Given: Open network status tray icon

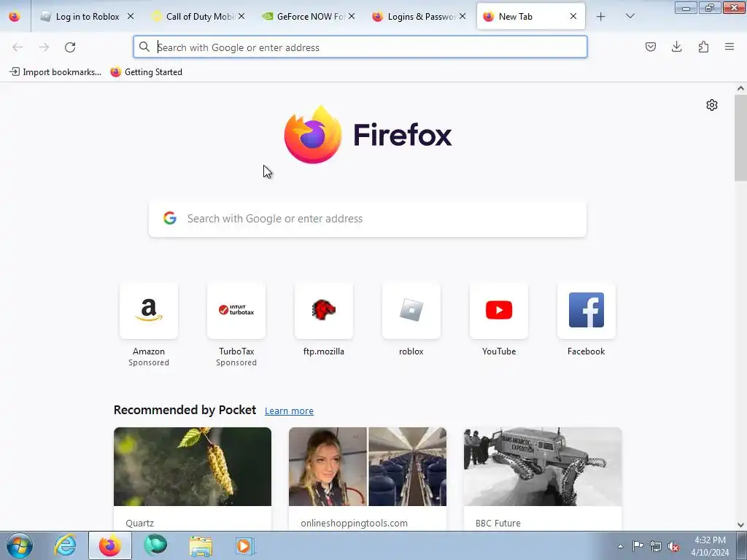Looking at the screenshot, I should 656,546.
